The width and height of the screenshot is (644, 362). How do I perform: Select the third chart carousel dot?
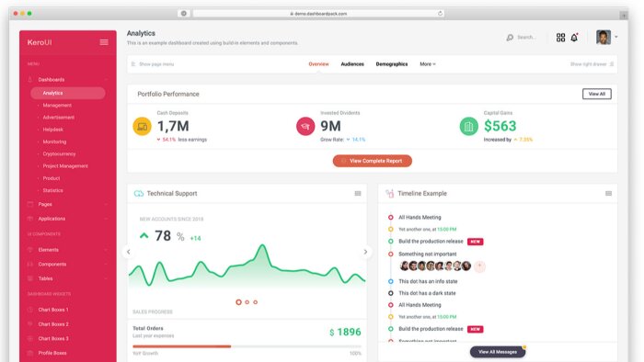[x=256, y=302]
